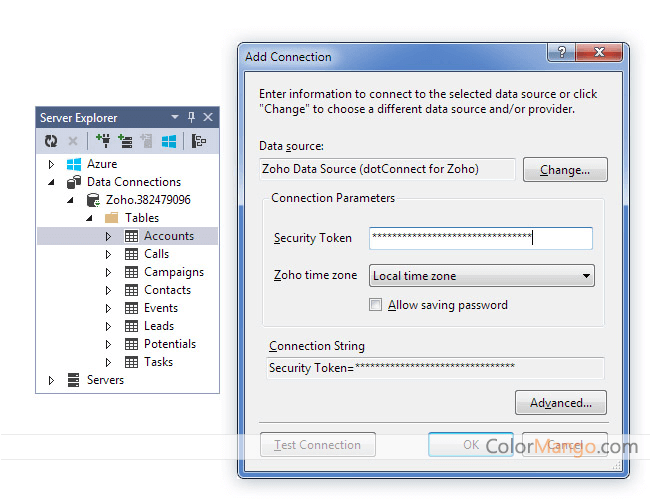Select the Accounts table label
The height and width of the screenshot is (500, 650).
point(169,236)
